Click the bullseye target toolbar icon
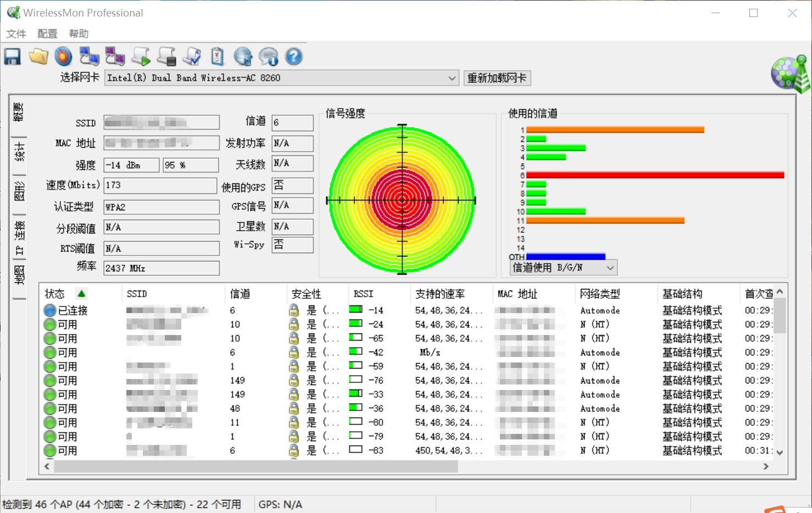 tap(64, 57)
